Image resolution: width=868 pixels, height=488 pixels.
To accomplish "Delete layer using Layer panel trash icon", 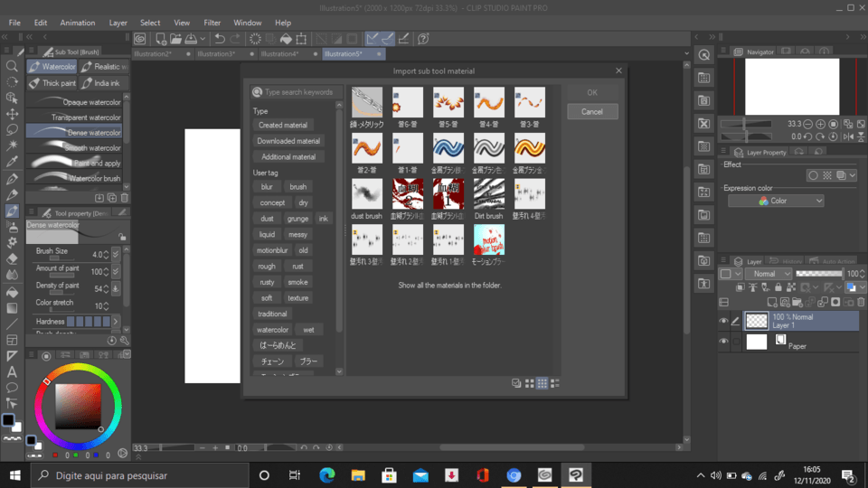I will coord(861,302).
